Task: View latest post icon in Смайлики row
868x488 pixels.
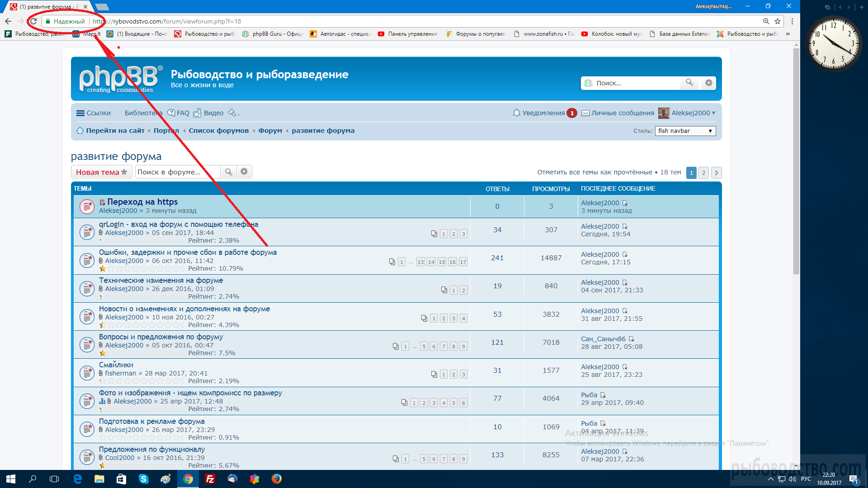Action: pyautogui.click(x=625, y=367)
